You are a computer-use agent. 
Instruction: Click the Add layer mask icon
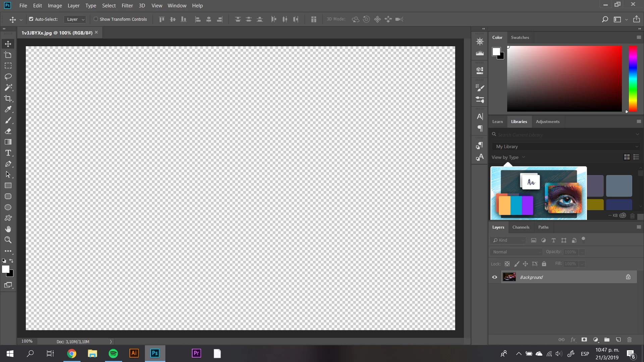click(x=584, y=340)
